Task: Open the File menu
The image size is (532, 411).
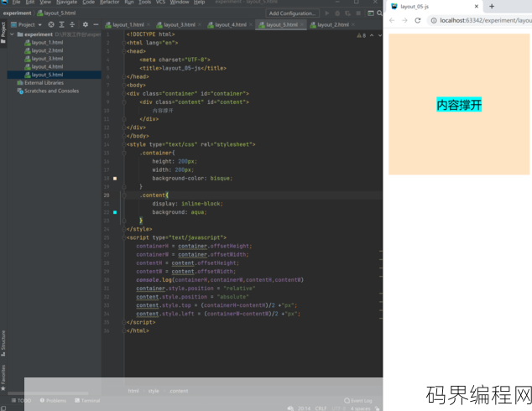Action: pos(16,2)
